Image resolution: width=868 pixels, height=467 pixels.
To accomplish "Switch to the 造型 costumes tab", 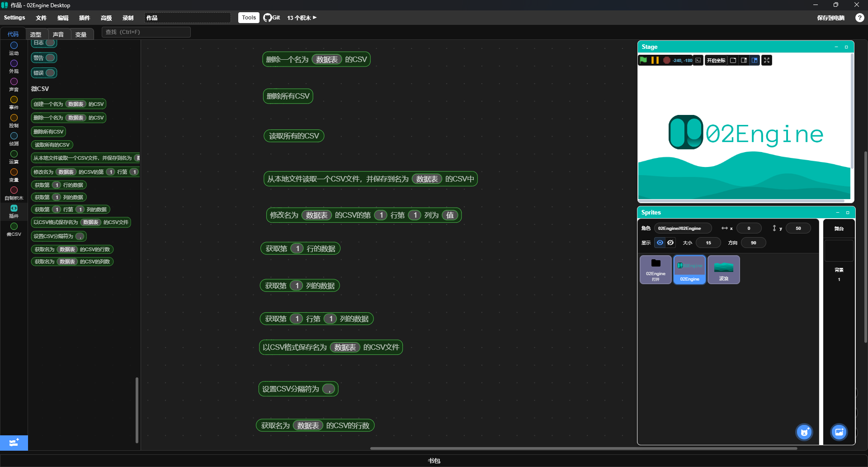I will pos(36,34).
